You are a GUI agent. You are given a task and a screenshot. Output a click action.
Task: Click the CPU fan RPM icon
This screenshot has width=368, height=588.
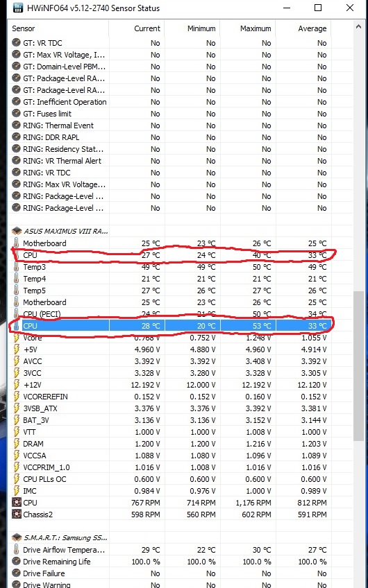point(16,503)
